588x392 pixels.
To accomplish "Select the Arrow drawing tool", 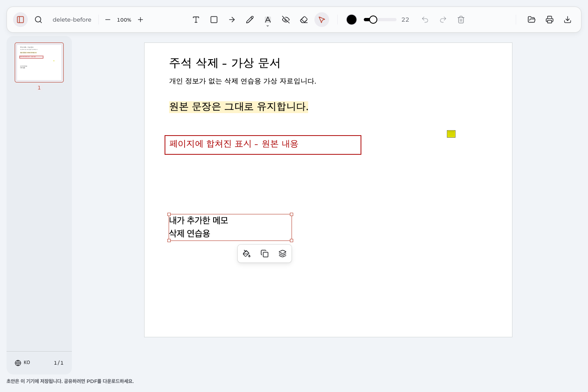I will (232, 20).
